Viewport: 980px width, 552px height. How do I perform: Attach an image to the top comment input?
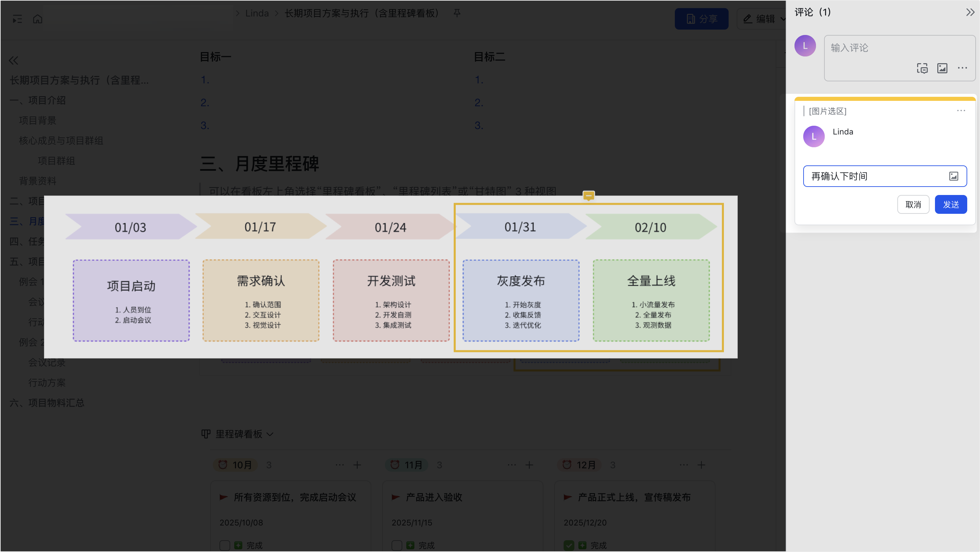pos(942,68)
